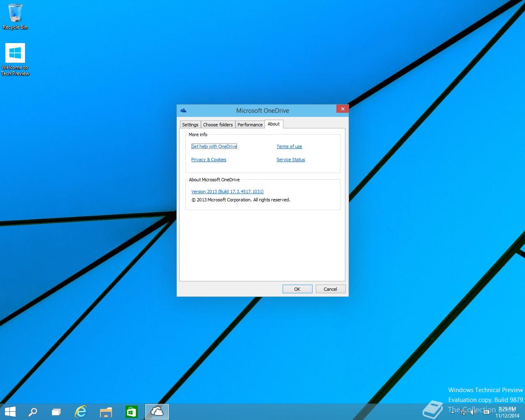
Task: Click the OneDrive cloud icon in title bar
Action: pyautogui.click(x=183, y=110)
